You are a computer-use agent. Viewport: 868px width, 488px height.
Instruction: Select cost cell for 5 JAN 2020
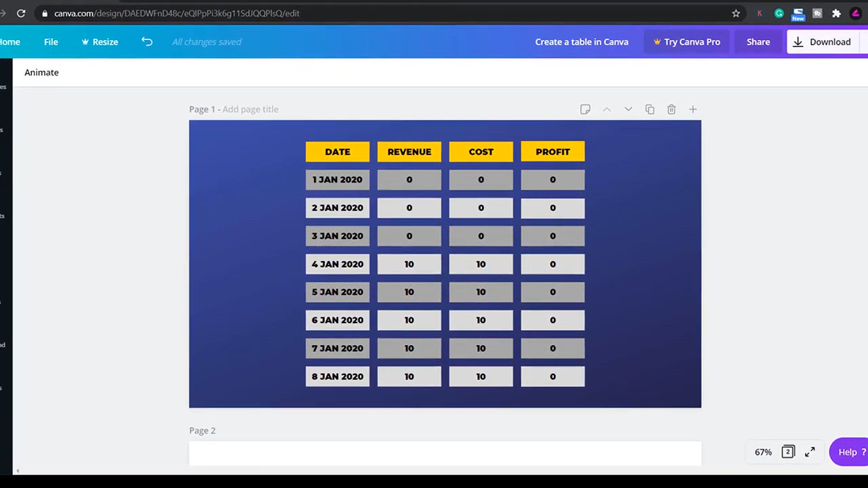[481, 292]
